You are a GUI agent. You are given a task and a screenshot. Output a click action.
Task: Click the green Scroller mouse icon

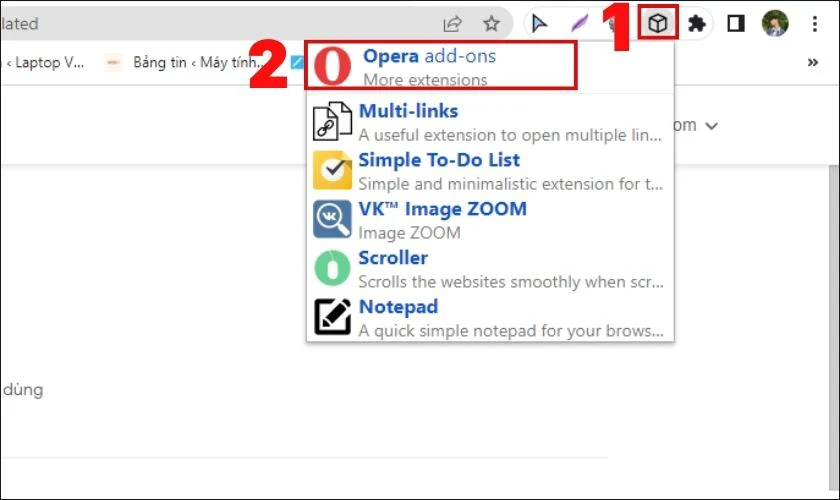pyautogui.click(x=332, y=268)
